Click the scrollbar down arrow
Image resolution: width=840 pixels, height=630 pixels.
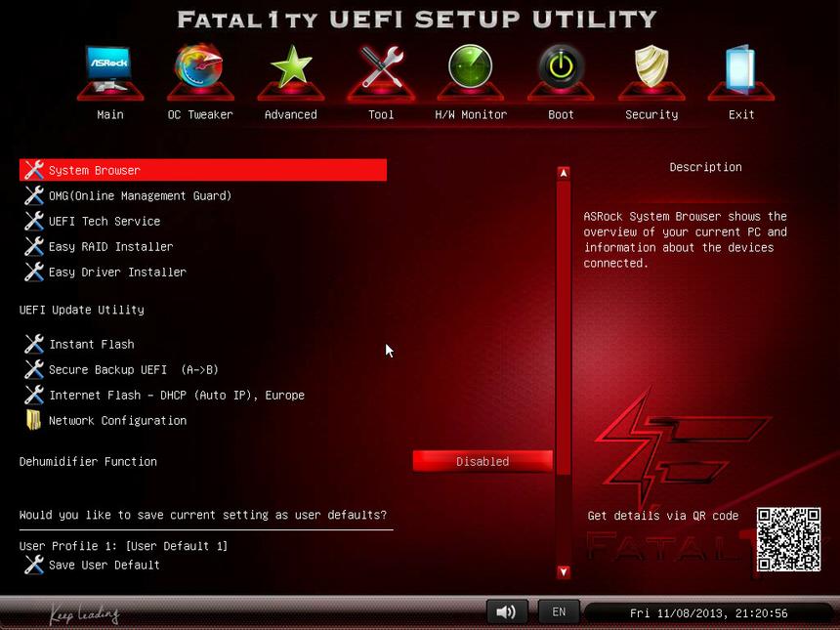(x=563, y=570)
